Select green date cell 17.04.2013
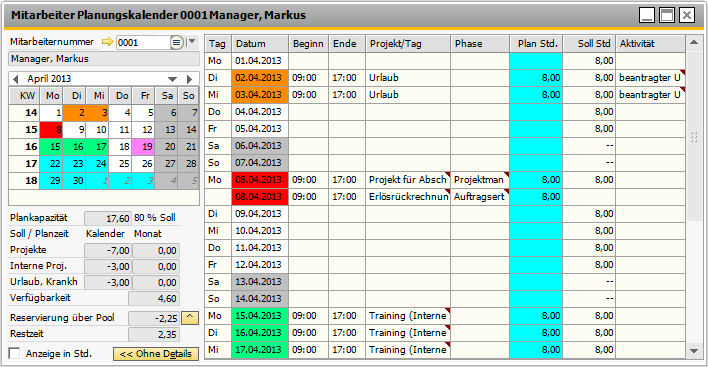Screen dimensions: 708x367 pyautogui.click(x=260, y=350)
